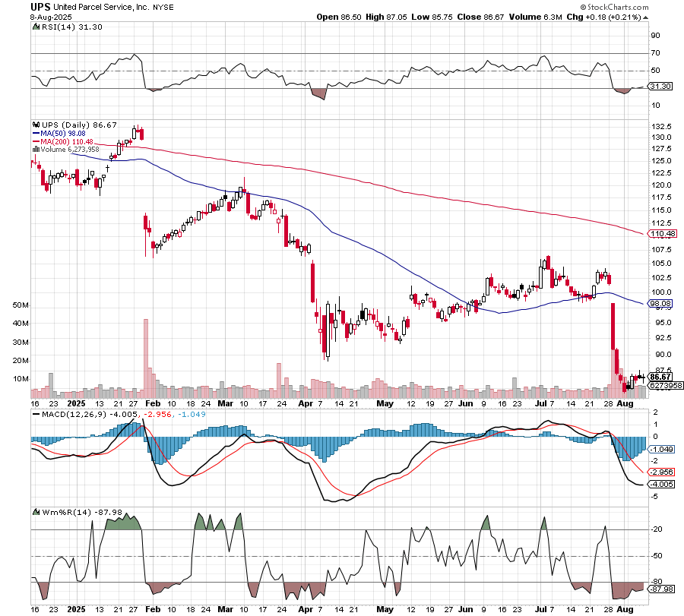Click the volume bars icon in the legend
This screenshot has width=684, height=616.
click(36, 150)
